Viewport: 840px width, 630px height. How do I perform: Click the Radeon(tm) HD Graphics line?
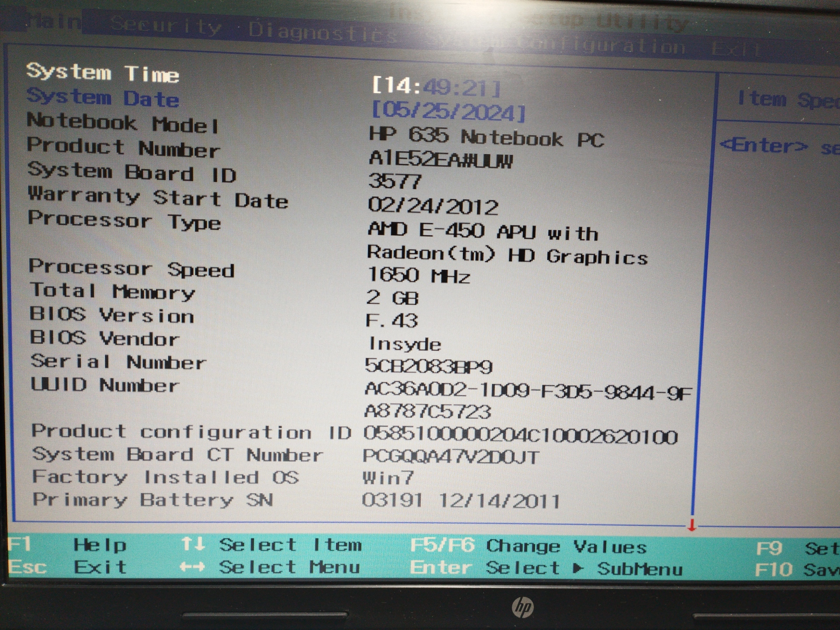tap(507, 255)
